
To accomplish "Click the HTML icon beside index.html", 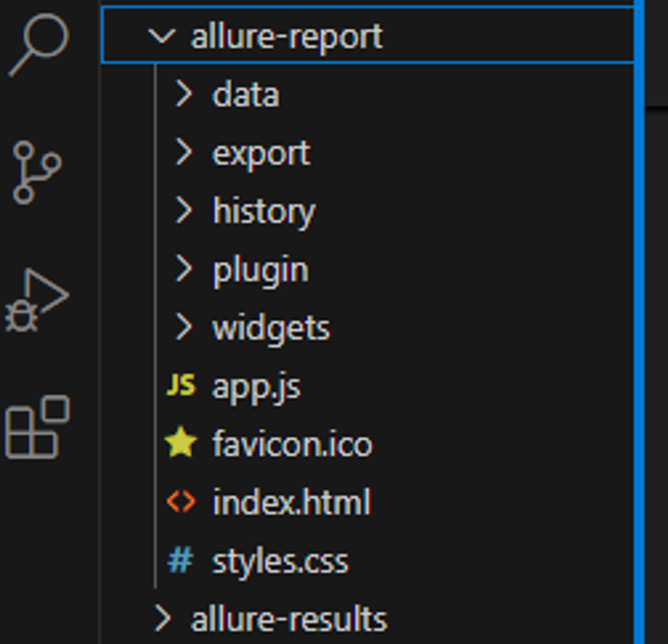I will click(x=181, y=502).
